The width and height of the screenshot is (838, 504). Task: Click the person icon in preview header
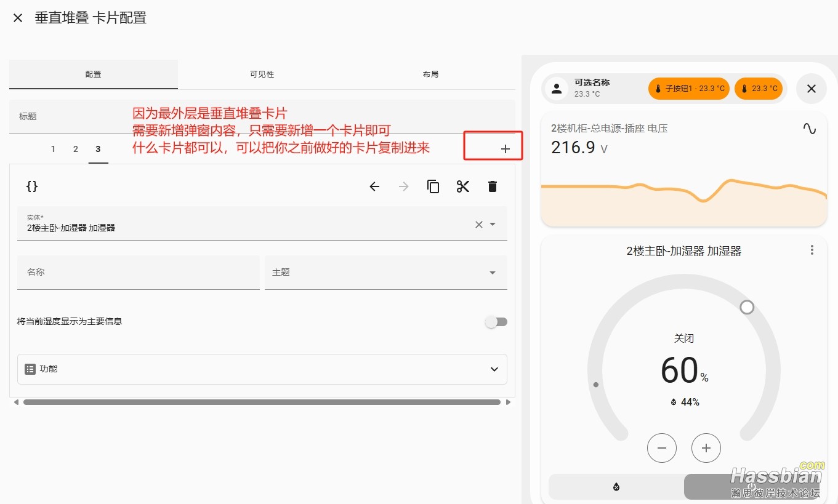pos(557,89)
